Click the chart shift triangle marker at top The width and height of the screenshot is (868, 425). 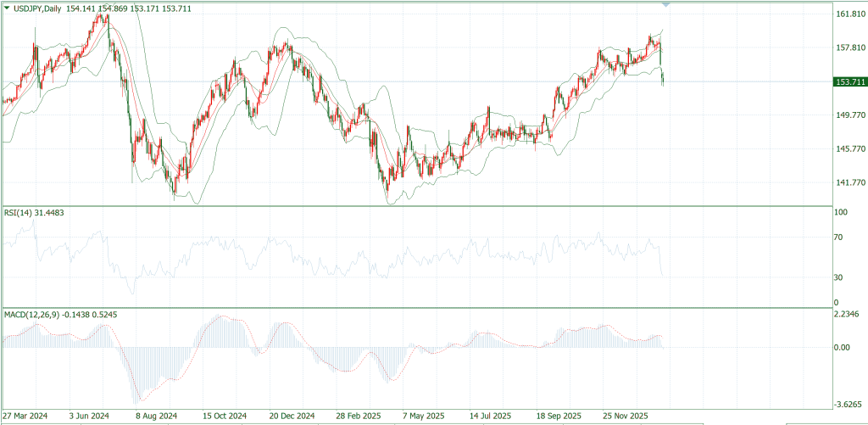point(666,4)
